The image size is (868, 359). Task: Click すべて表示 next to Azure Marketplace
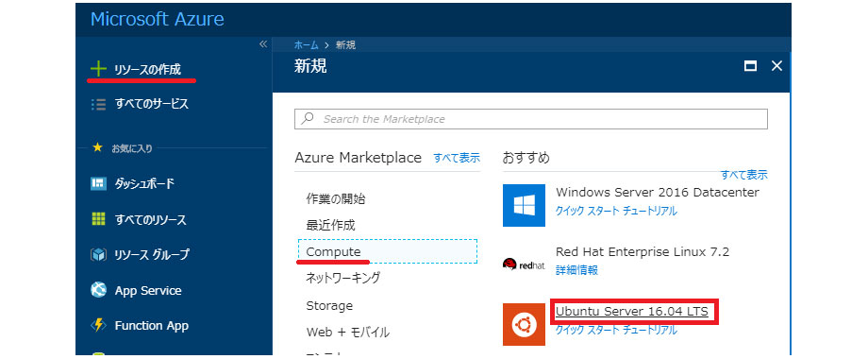(x=457, y=158)
